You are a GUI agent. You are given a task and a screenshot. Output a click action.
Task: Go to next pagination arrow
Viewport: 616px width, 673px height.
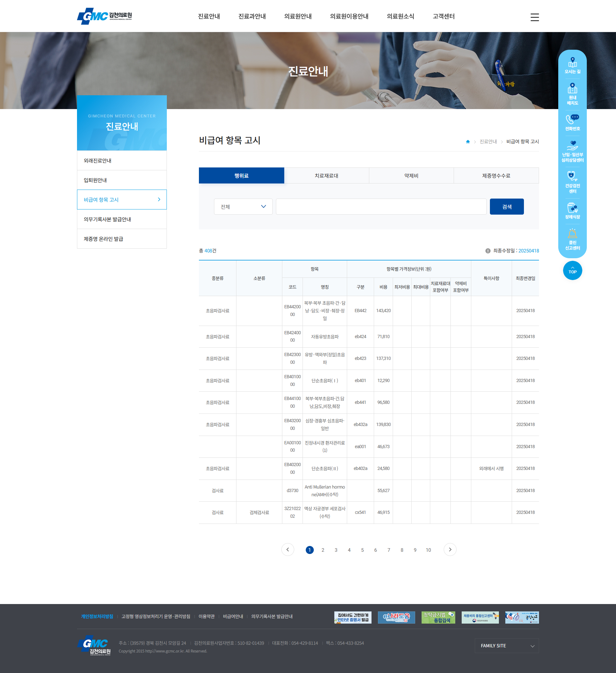[x=450, y=549]
